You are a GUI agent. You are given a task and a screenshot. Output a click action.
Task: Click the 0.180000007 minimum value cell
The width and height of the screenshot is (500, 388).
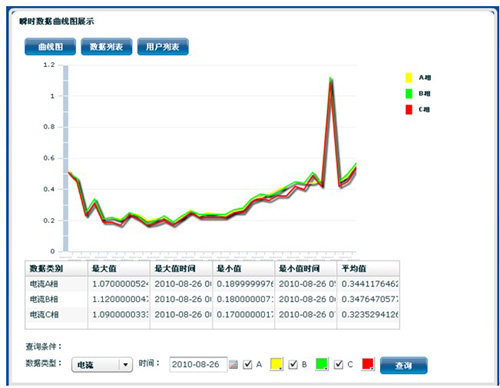[243, 299]
